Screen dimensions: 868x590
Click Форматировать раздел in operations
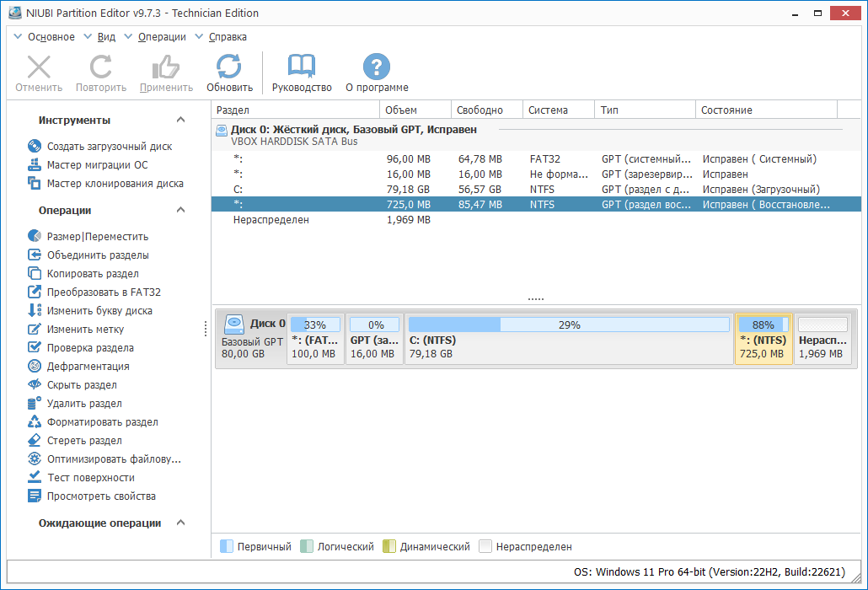coord(102,422)
